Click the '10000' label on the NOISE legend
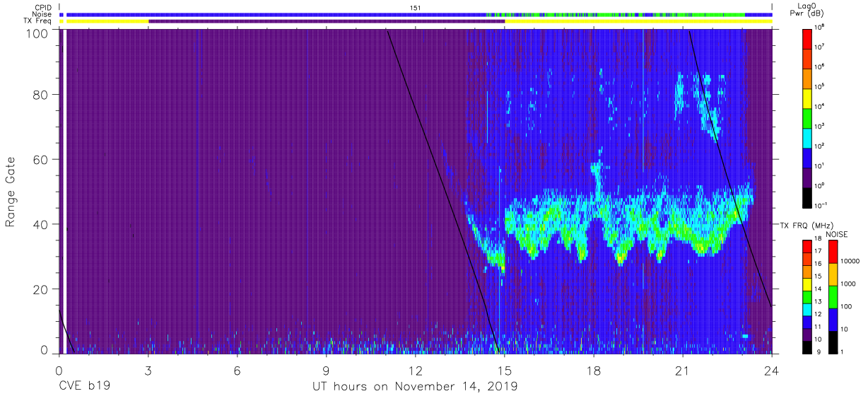Viewport: 868px width, 401px height. point(851,262)
